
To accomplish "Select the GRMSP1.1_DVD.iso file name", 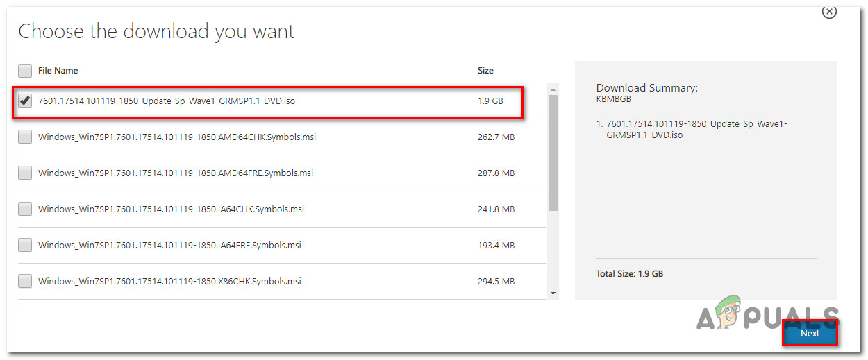I will coord(167,101).
